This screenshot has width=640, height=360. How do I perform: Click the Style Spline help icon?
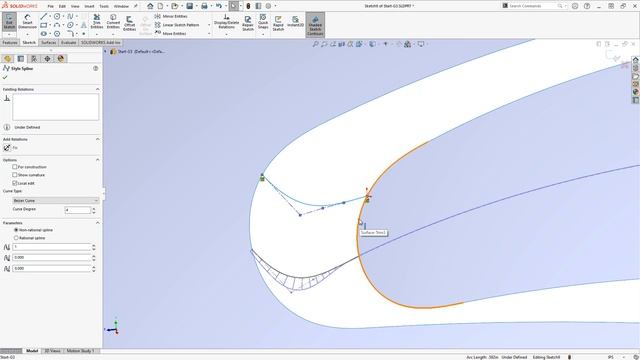[96, 69]
